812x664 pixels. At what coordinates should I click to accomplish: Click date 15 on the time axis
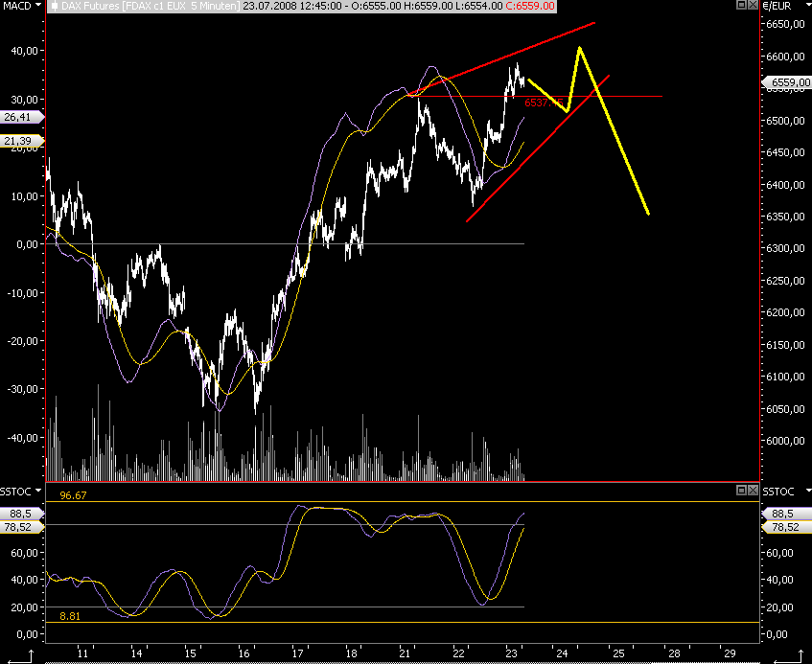(190, 653)
